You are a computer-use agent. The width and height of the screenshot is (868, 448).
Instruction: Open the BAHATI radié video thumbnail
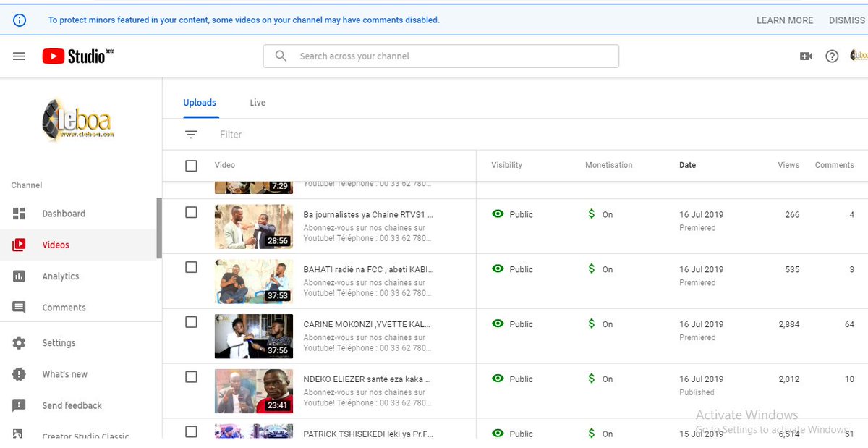254,281
